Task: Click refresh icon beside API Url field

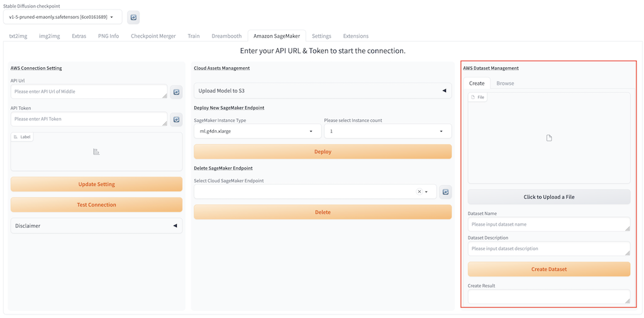Action: 176,92
